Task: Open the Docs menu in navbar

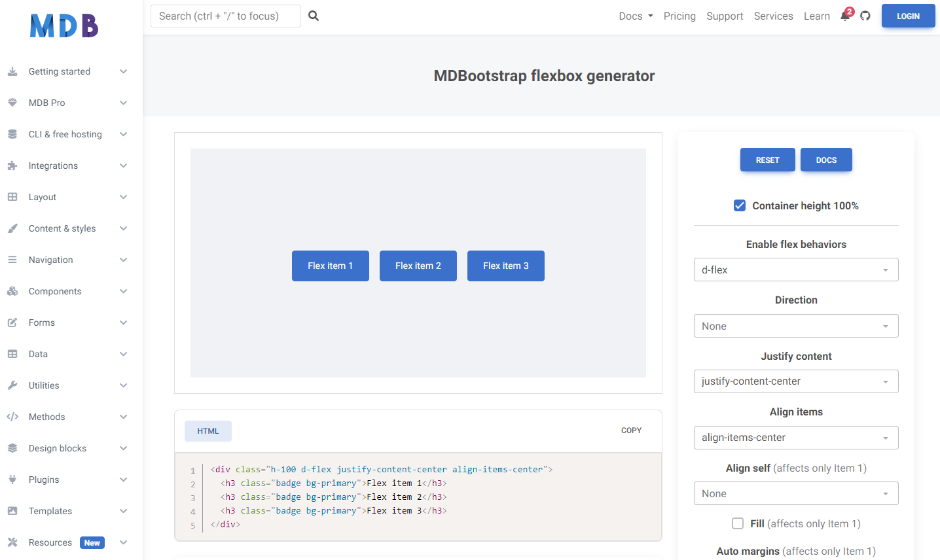Action: click(x=635, y=16)
